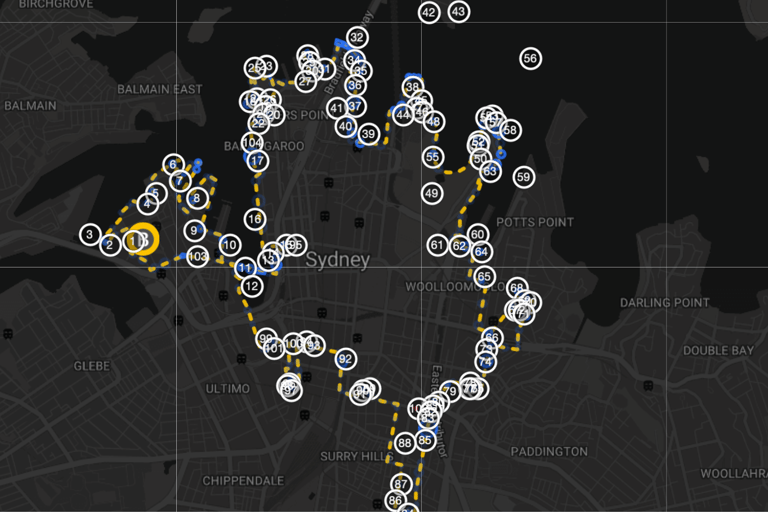Click the BALMAIN EAST suburb label

(x=160, y=89)
